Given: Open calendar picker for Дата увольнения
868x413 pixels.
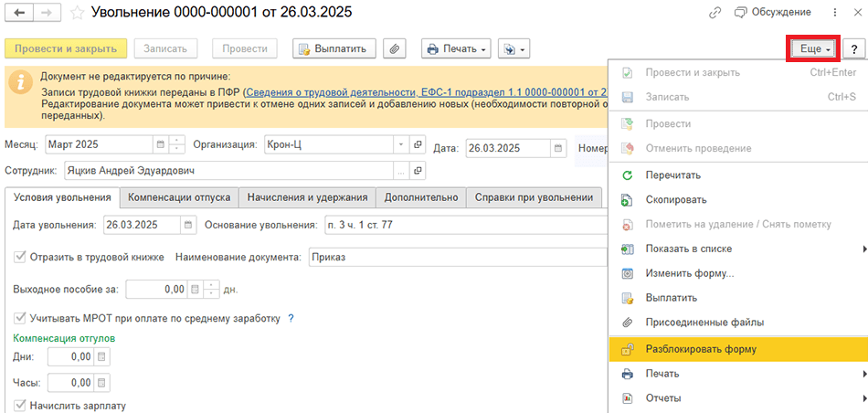Looking at the screenshot, I should coord(187,225).
